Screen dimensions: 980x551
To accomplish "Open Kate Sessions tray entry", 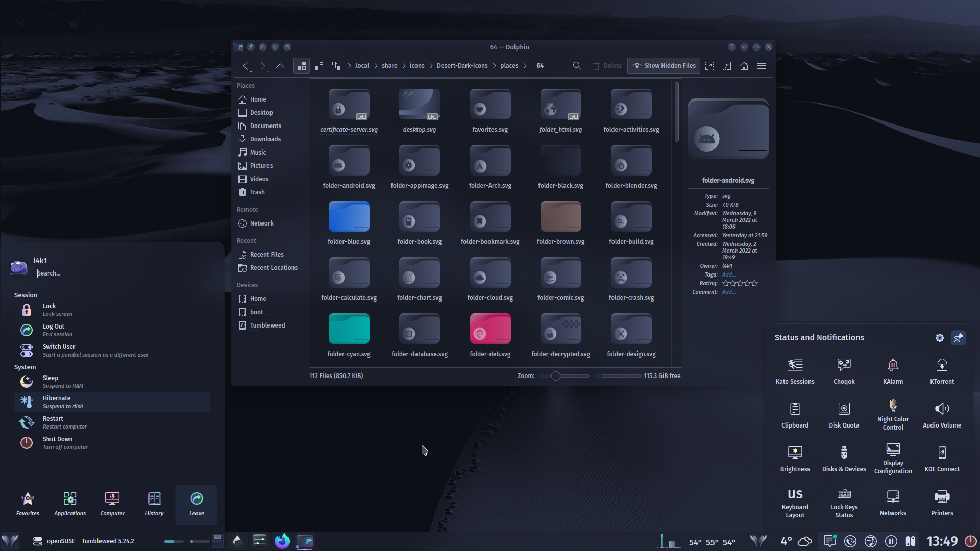I will pos(795,371).
